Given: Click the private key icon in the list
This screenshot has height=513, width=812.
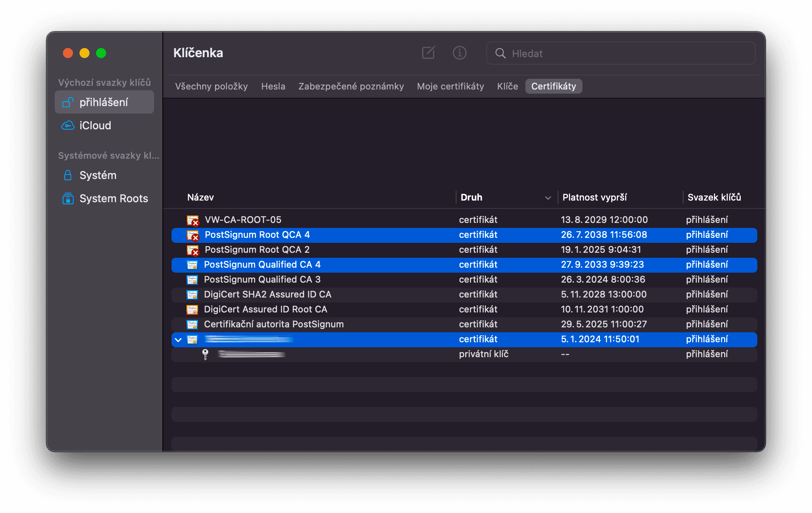Looking at the screenshot, I should pyautogui.click(x=205, y=354).
